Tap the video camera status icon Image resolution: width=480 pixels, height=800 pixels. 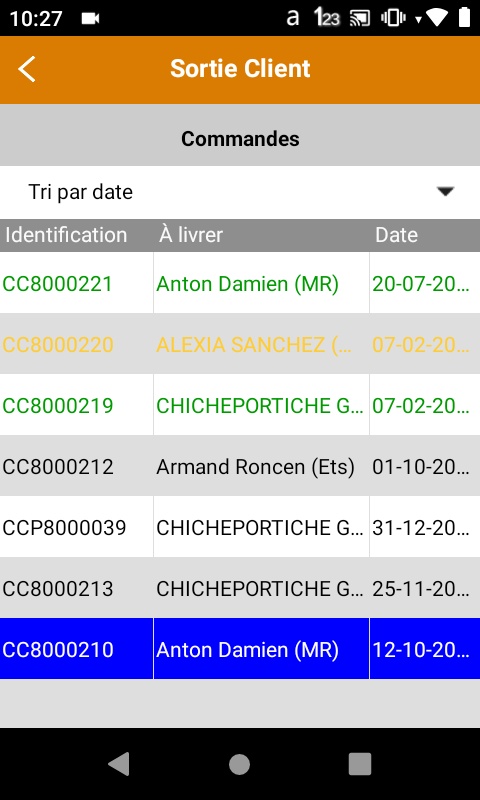click(90, 19)
